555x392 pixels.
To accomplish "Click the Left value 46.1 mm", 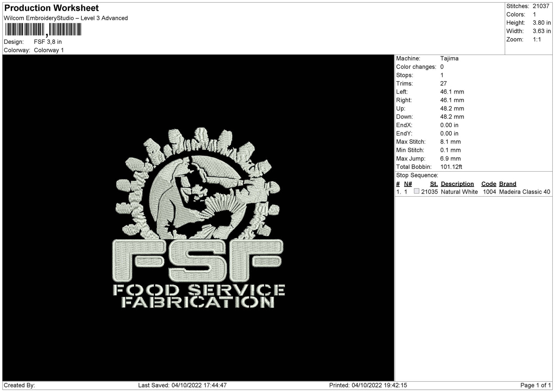I will pyautogui.click(x=452, y=92).
